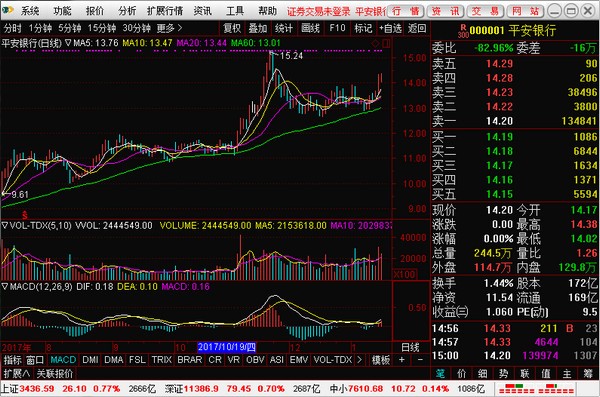This screenshot has width=600, height=397.
Task: Click the R300 badge near stock code
Action: [x=463, y=31]
